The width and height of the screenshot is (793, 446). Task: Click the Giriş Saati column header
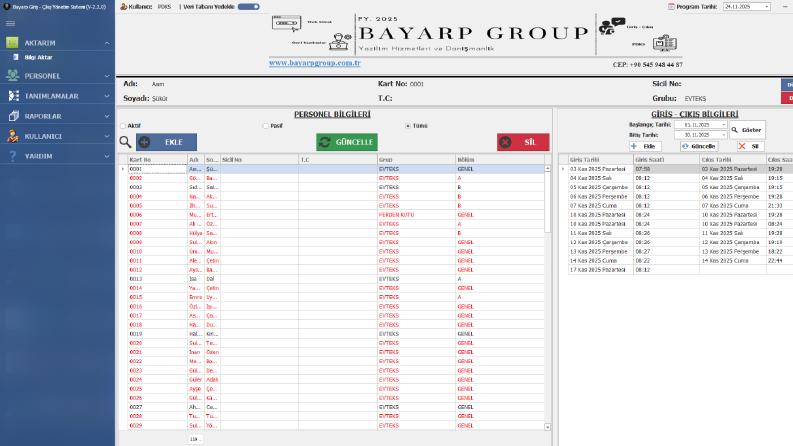point(667,159)
